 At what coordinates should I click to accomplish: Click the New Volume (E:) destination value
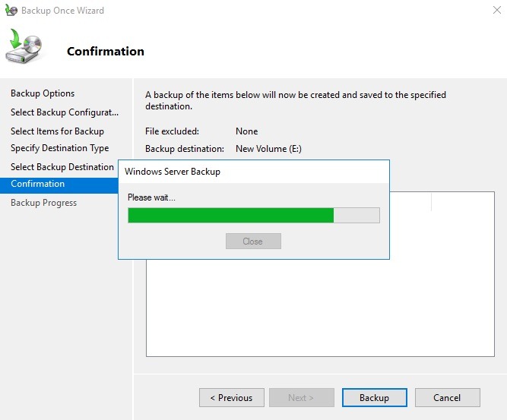268,149
